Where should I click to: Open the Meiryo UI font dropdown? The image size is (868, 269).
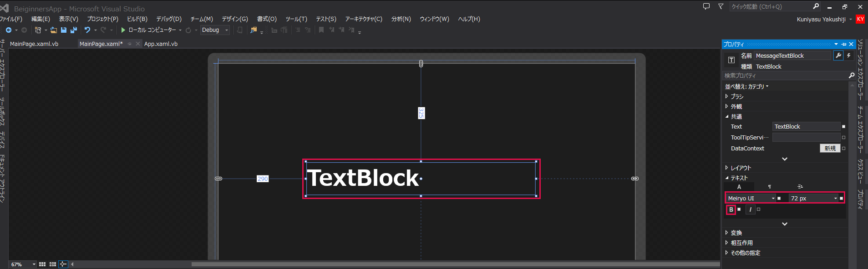(751, 198)
